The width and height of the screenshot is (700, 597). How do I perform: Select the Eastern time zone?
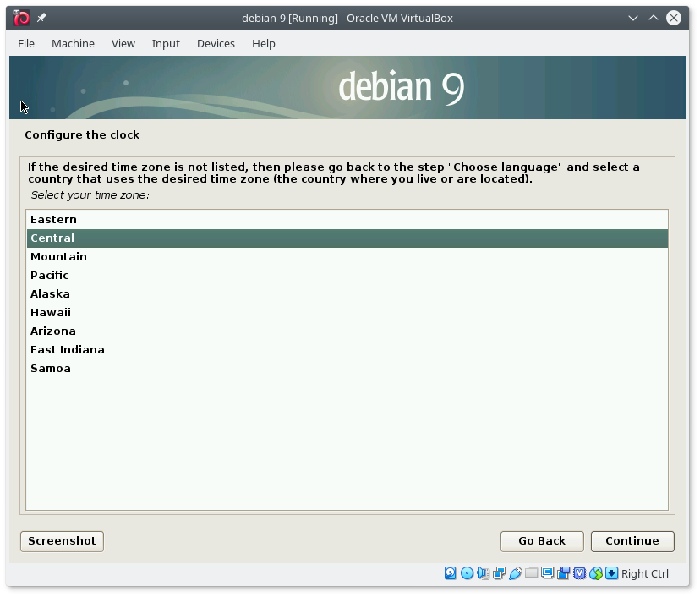coord(53,220)
